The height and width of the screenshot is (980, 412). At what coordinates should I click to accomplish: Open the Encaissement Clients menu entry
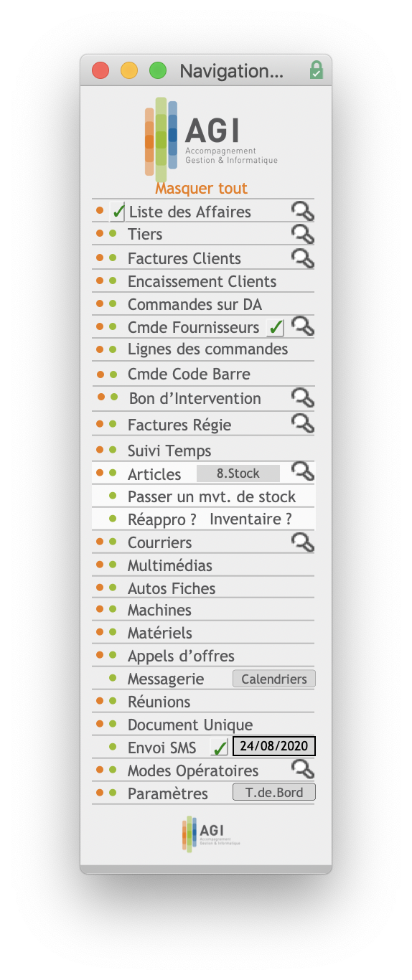pyautogui.click(x=202, y=282)
